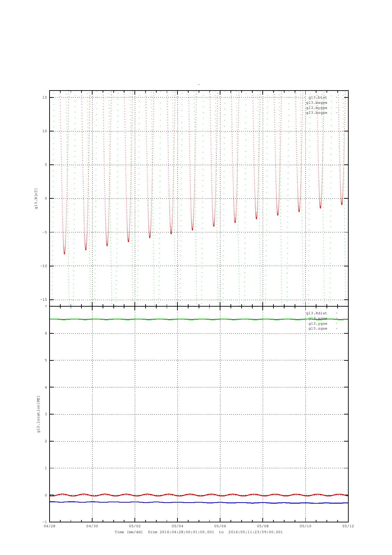Select the 04/28 date tick label
The width and height of the screenshot is (392, 555).
(50, 526)
